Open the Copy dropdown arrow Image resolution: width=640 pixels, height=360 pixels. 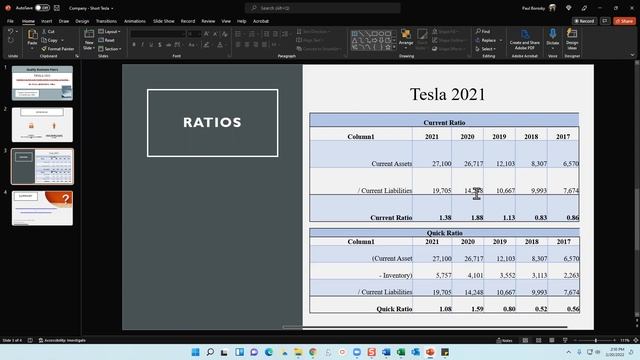(x=62, y=40)
